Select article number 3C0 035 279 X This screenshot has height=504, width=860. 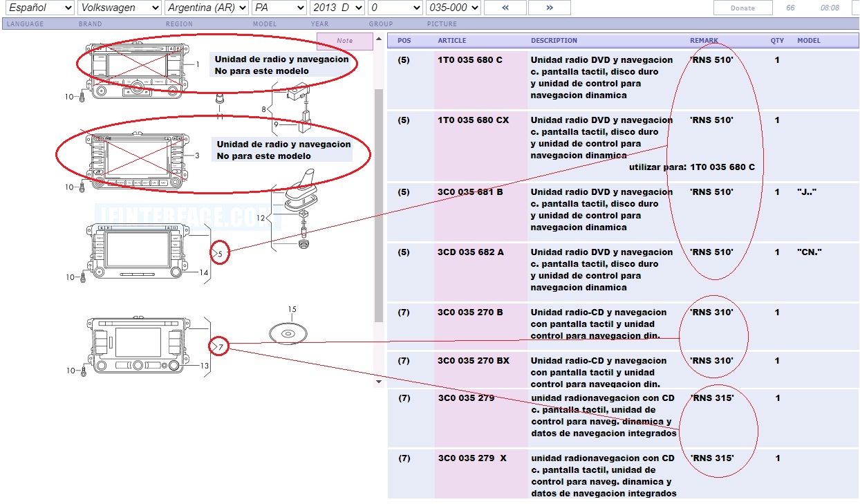point(472,458)
